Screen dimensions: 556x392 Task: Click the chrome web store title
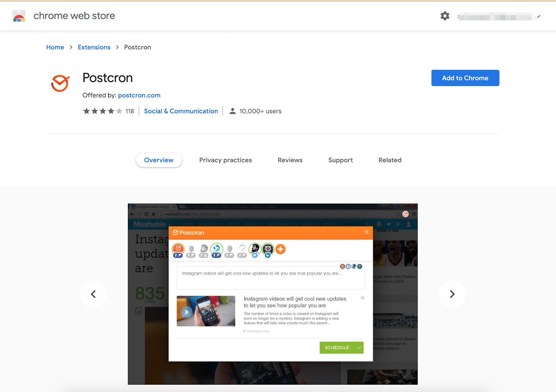(74, 16)
